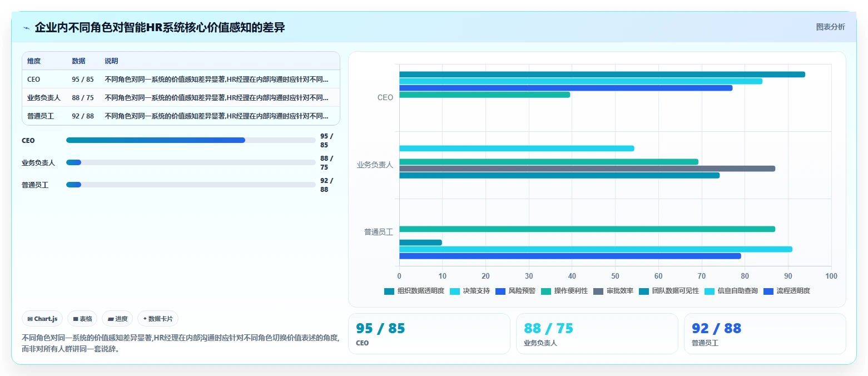Image resolution: width=868 pixels, height=376 pixels.
Task: Click the summary paragraph below the chips
Action: [x=181, y=344]
